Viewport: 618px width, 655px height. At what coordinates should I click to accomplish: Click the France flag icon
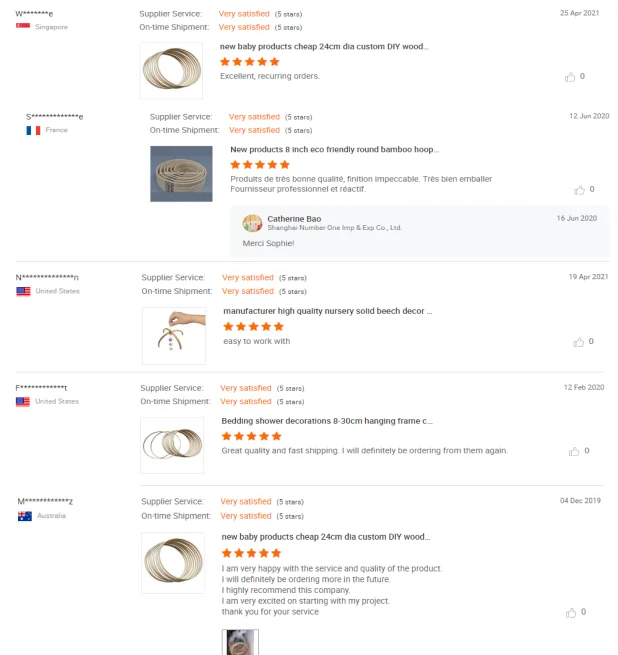coord(33,130)
